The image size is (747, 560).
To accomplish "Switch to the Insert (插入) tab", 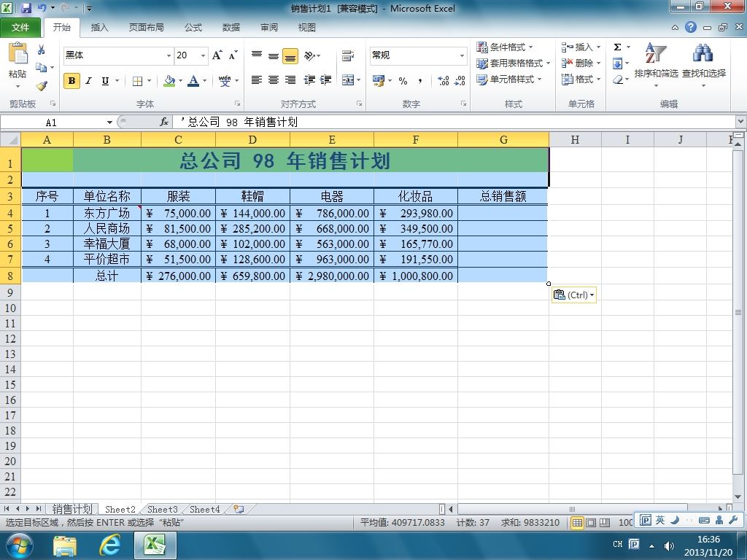I will coord(99,28).
